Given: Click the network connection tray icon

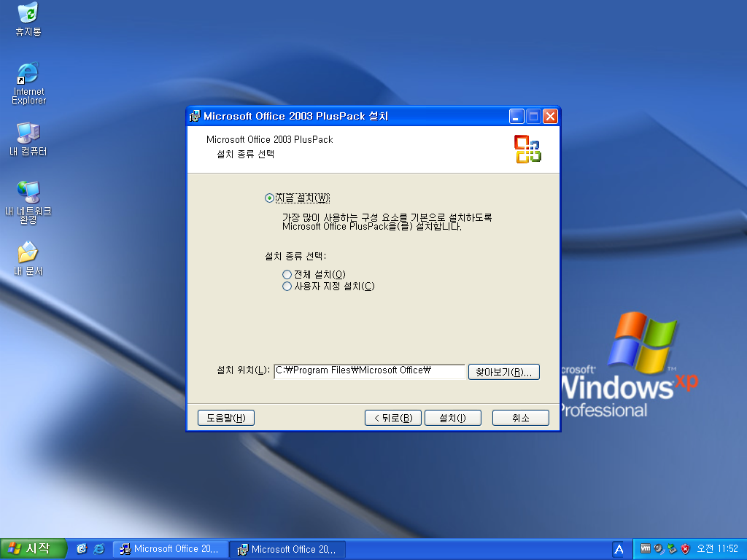Looking at the screenshot, I should tap(672, 548).
